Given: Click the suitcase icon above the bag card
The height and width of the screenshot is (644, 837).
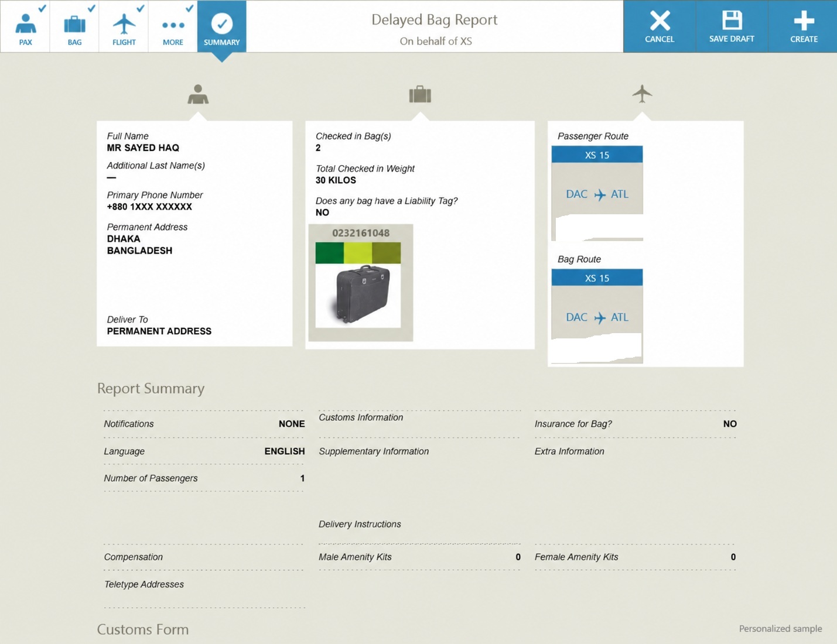Looking at the screenshot, I should [x=420, y=94].
